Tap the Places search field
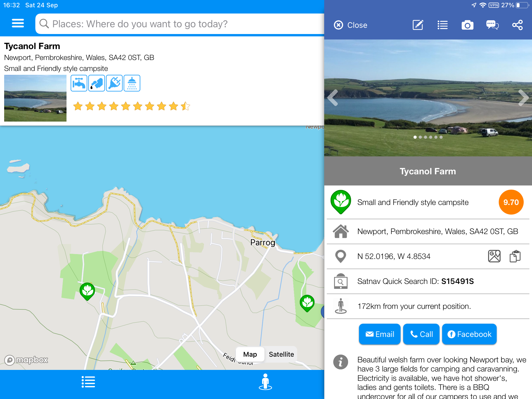 pos(180,24)
